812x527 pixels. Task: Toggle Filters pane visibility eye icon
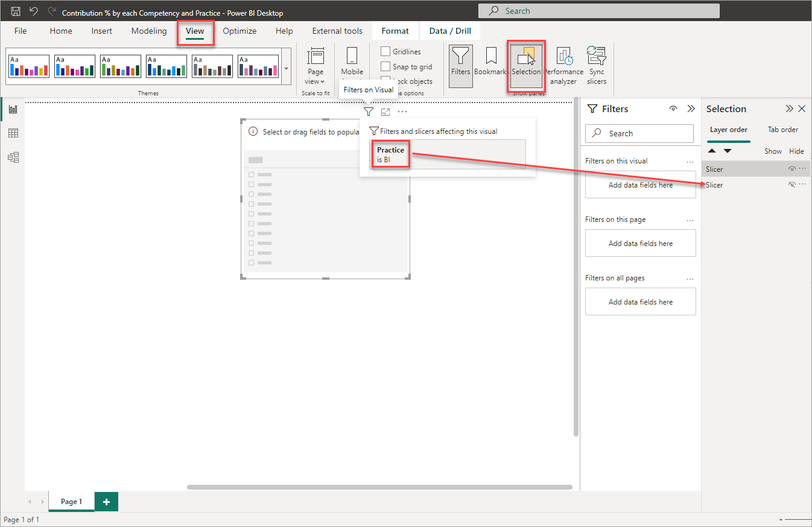[673, 109]
